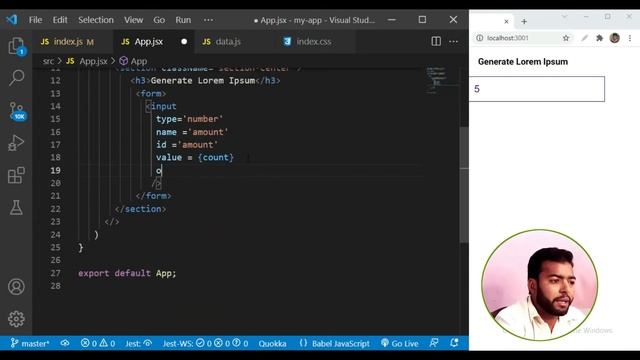Open the View menu
This screenshot has width=640, height=360.
tap(133, 20)
